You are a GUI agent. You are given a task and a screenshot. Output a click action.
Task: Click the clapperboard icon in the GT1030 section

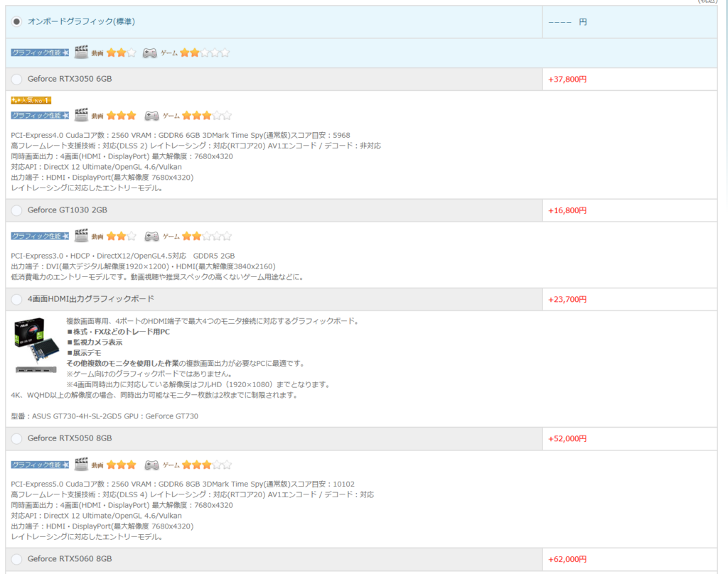[81, 236]
